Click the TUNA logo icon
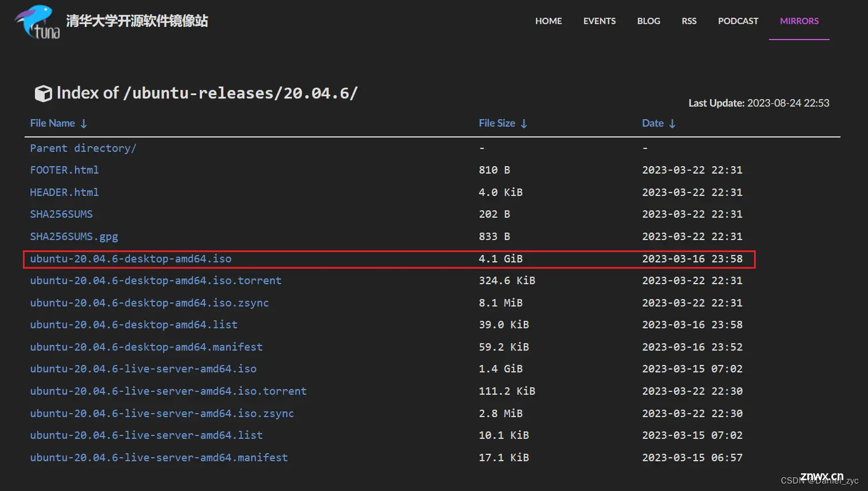 click(37, 22)
